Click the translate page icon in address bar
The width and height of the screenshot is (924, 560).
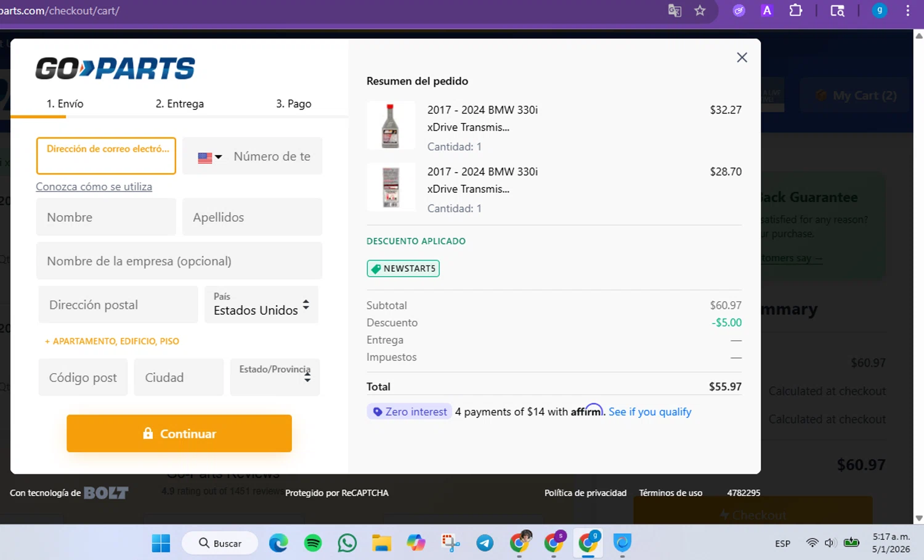coord(675,10)
